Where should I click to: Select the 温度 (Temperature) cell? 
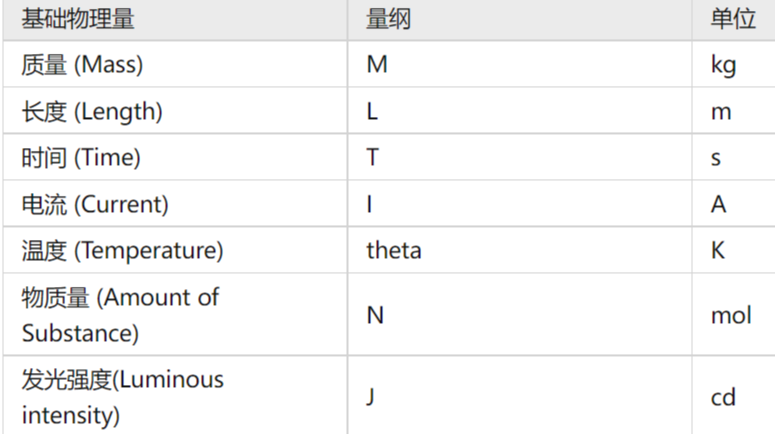pos(122,250)
